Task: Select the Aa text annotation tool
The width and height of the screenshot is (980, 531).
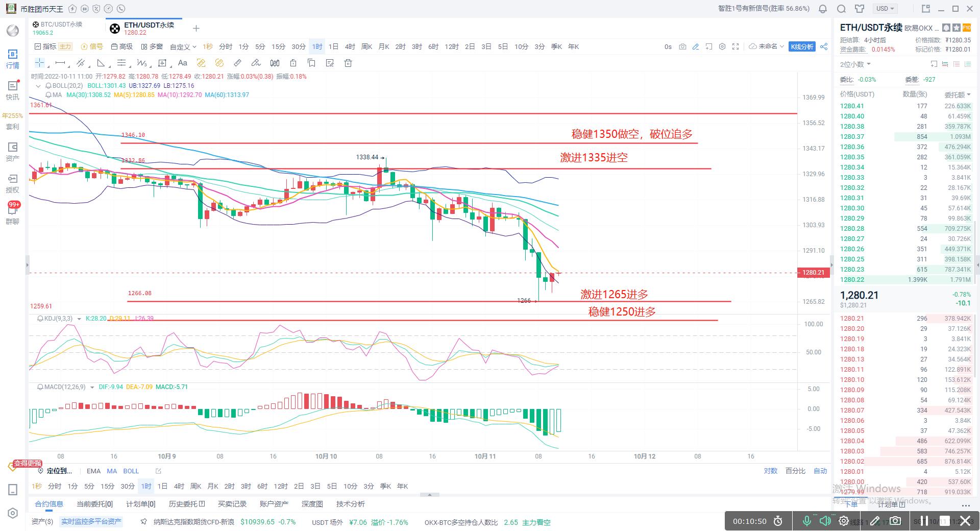Action: (182, 63)
